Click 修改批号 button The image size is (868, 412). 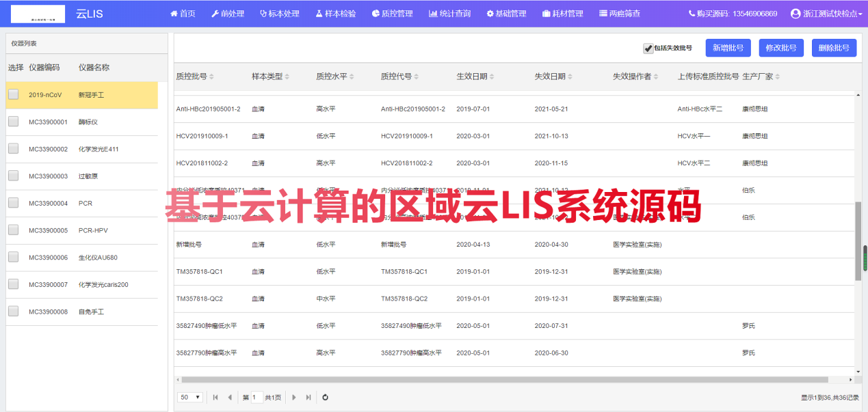tap(781, 48)
